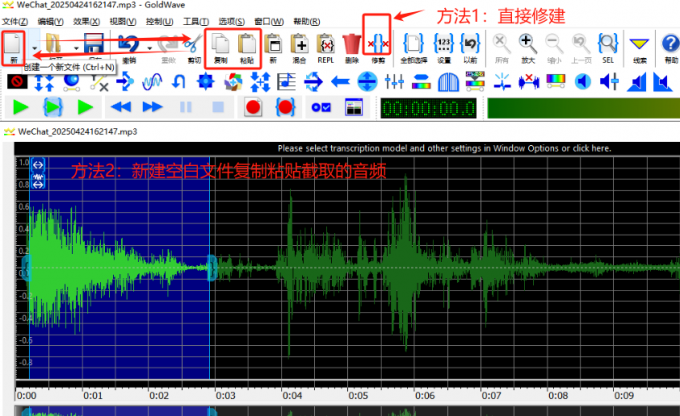The height and width of the screenshot is (416, 680).
Task: Open the noise reduction spark effect icon
Action: coord(502,82)
